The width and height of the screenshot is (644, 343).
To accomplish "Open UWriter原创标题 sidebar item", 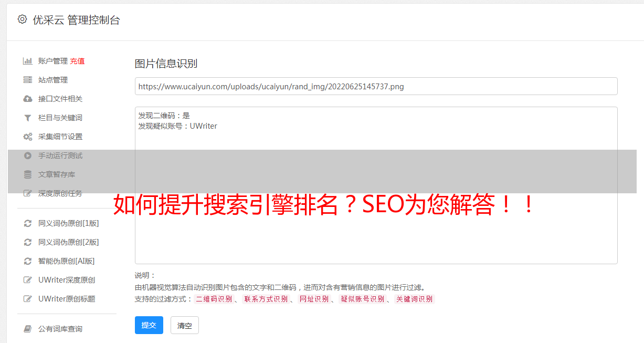I will [x=67, y=299].
